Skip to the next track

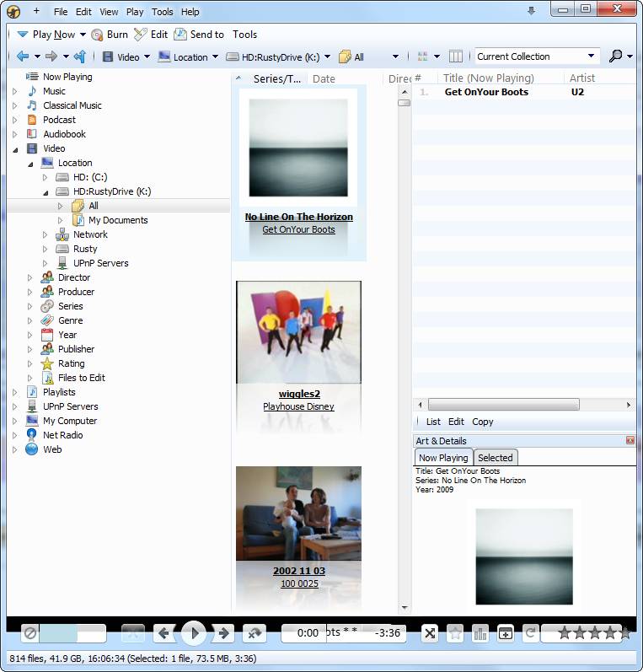222,633
